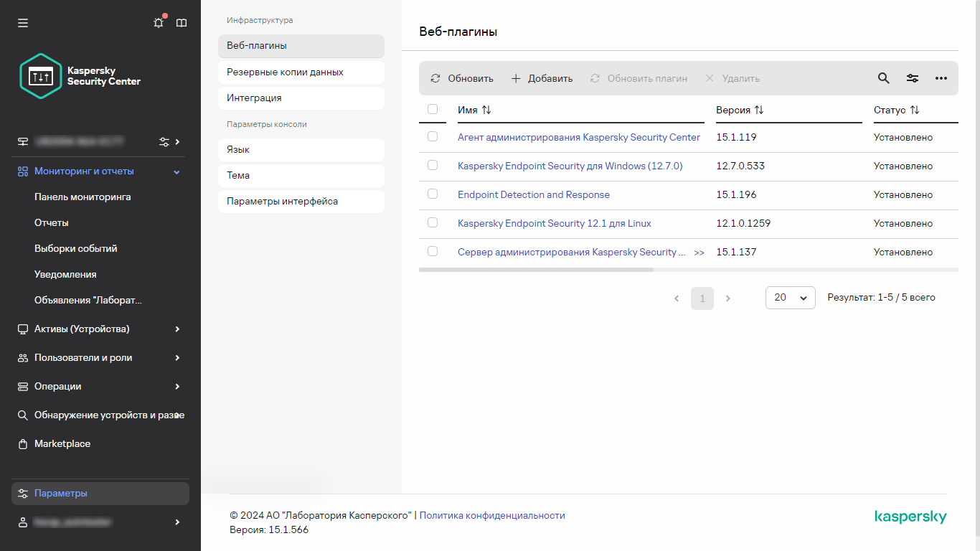Open Политика конфиденциальности link
The image size is (980, 551).
(x=492, y=515)
